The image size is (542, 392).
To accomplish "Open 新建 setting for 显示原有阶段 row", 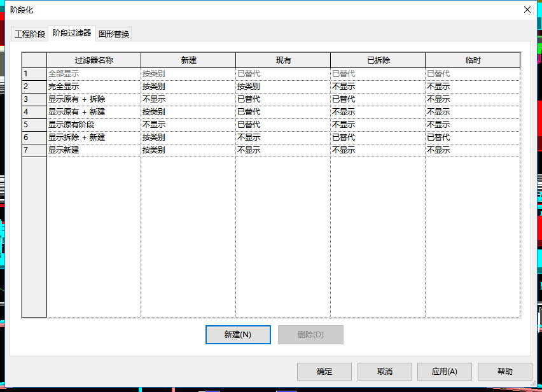I will pyautogui.click(x=188, y=125).
